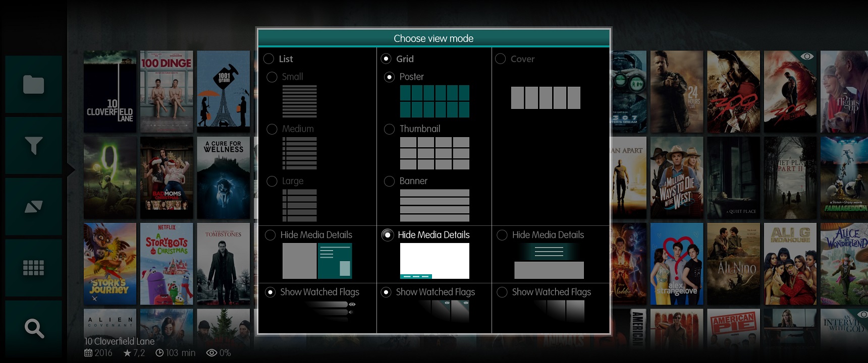868x363 pixels.
Task: Open the Ali and Nino poster
Action: pyautogui.click(x=733, y=264)
